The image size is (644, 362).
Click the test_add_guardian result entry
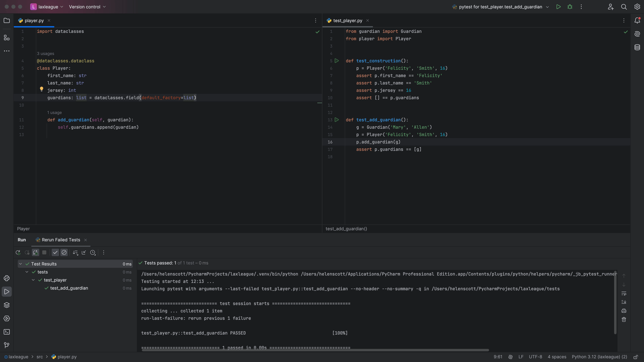[69, 289]
